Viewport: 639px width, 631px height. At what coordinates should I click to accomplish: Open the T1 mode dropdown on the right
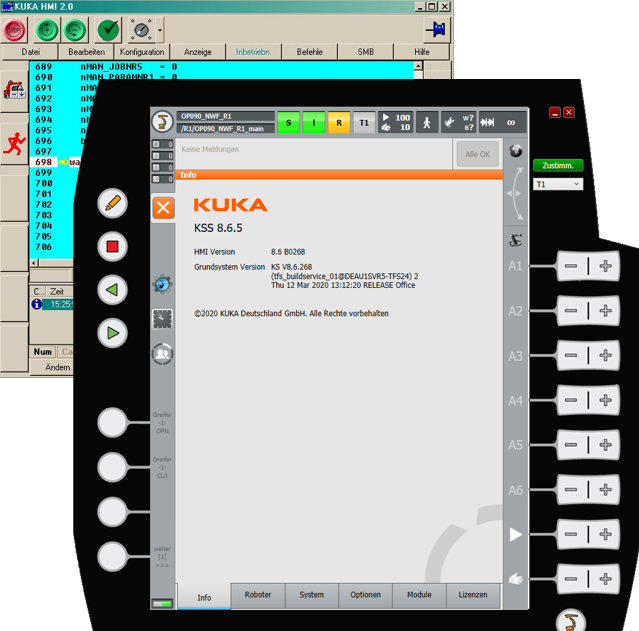click(x=558, y=184)
